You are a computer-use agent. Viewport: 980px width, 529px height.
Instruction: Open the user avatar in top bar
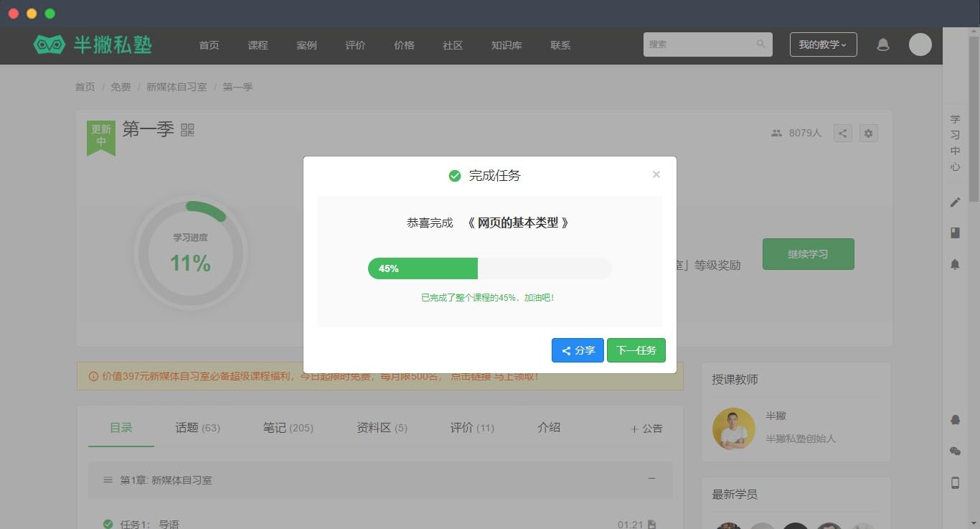(x=920, y=45)
